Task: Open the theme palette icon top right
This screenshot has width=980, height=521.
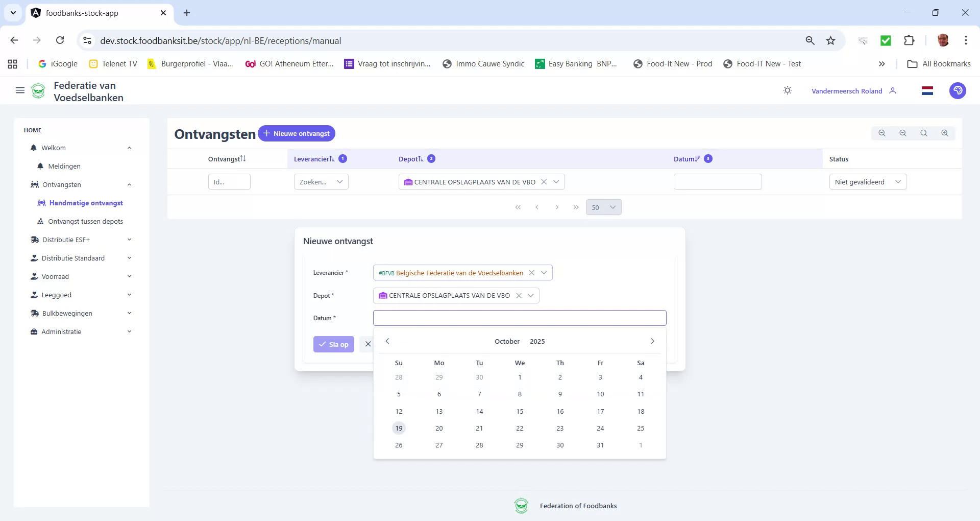Action: [958, 90]
